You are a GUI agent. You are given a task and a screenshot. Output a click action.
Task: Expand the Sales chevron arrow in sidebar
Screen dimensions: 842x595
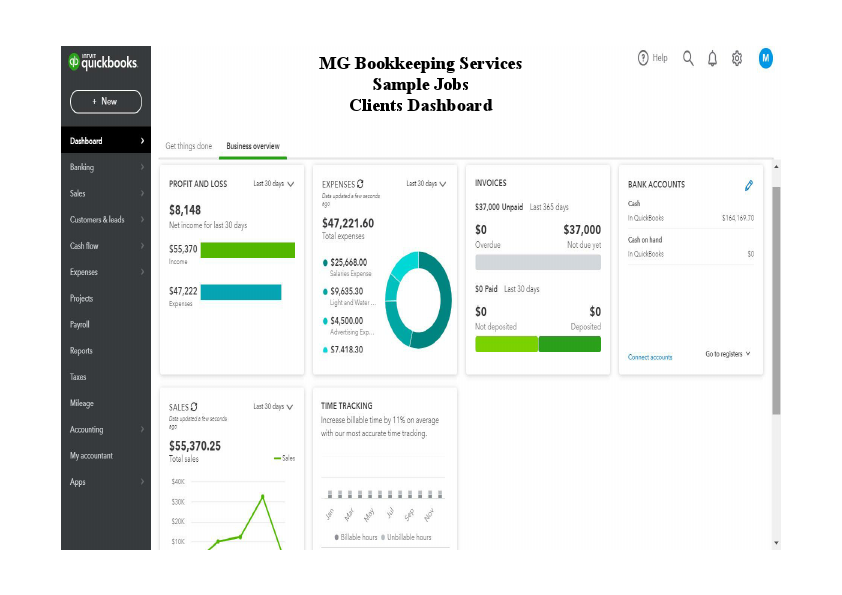pos(142,193)
